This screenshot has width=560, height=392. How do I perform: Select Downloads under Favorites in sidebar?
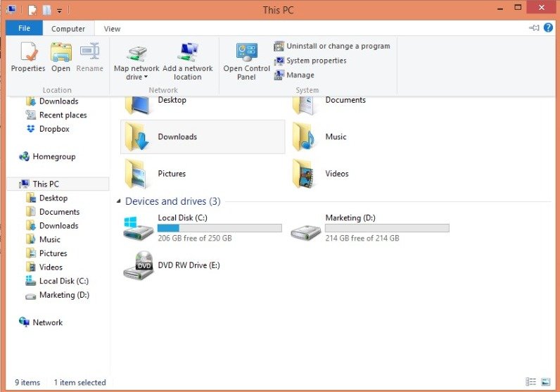tap(52, 101)
